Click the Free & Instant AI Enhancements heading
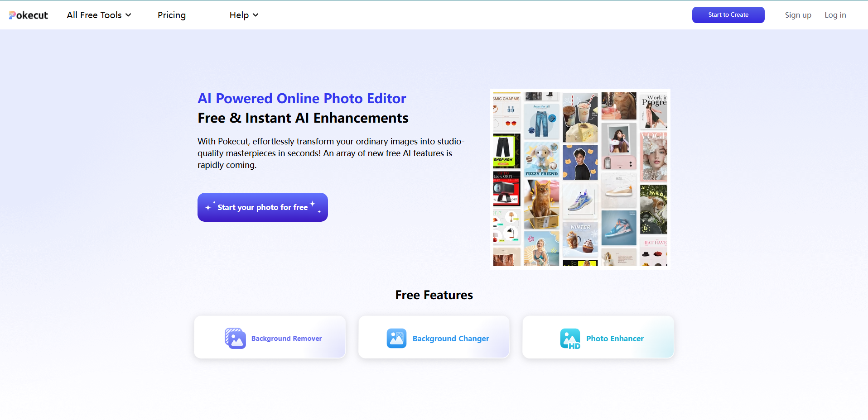The height and width of the screenshot is (420, 868). point(303,118)
